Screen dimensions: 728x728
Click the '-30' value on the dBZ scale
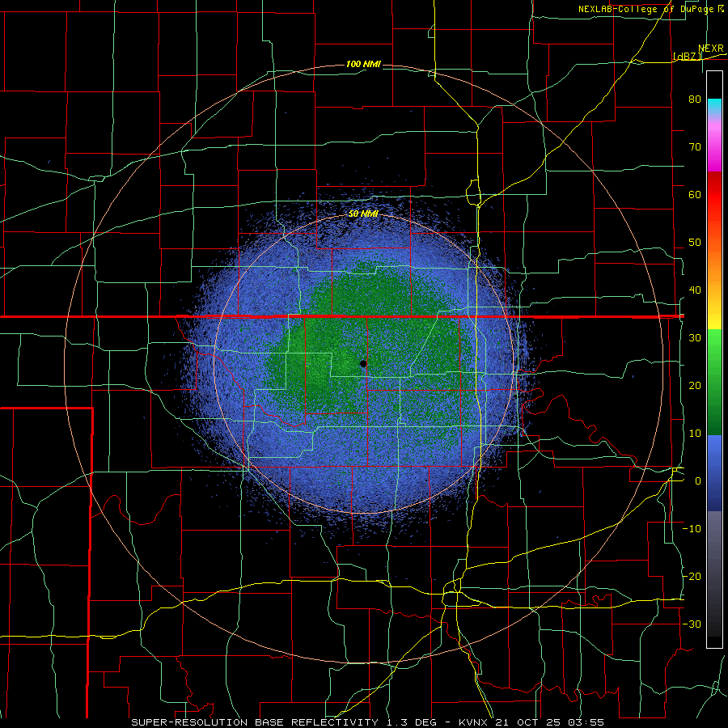coord(692,624)
